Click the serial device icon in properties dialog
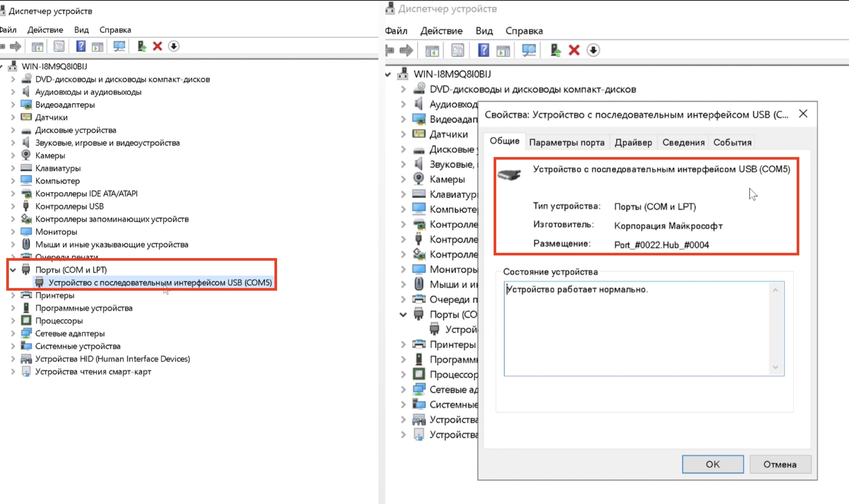 (509, 174)
